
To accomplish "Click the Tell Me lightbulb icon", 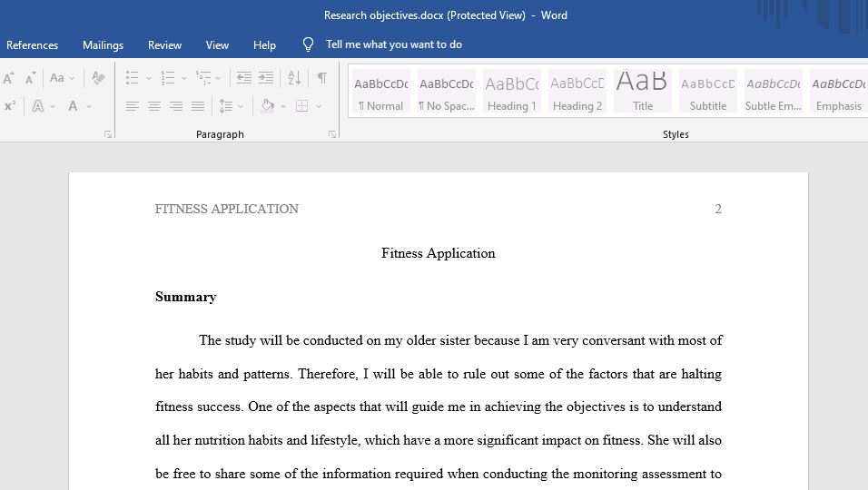I will pos(309,44).
